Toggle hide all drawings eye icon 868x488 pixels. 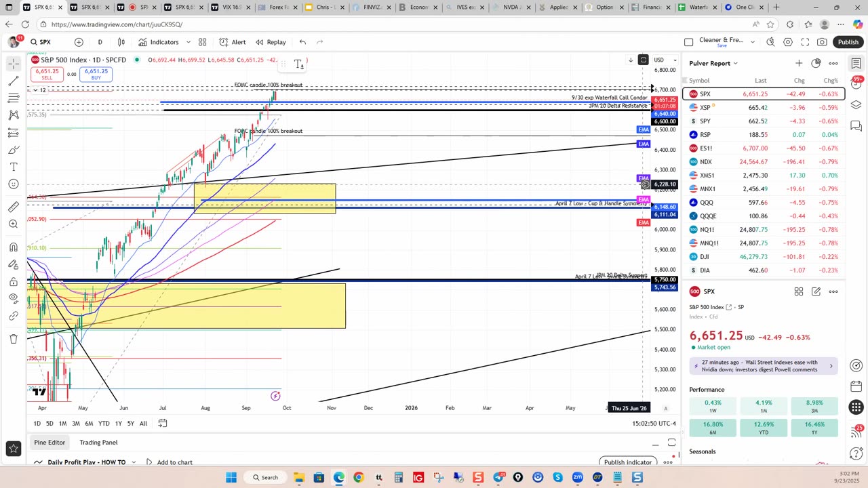click(14, 299)
